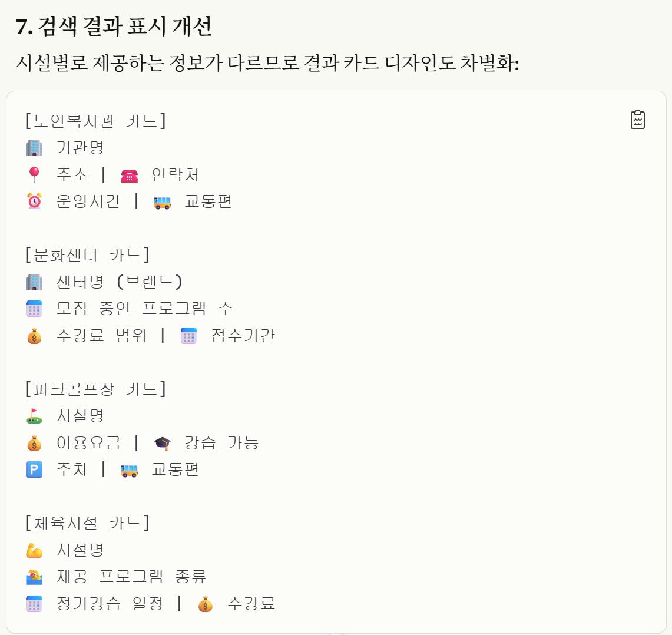Click the bus emoji in 노인복지관 카드
Screen dimensions: 672x635
(163, 202)
